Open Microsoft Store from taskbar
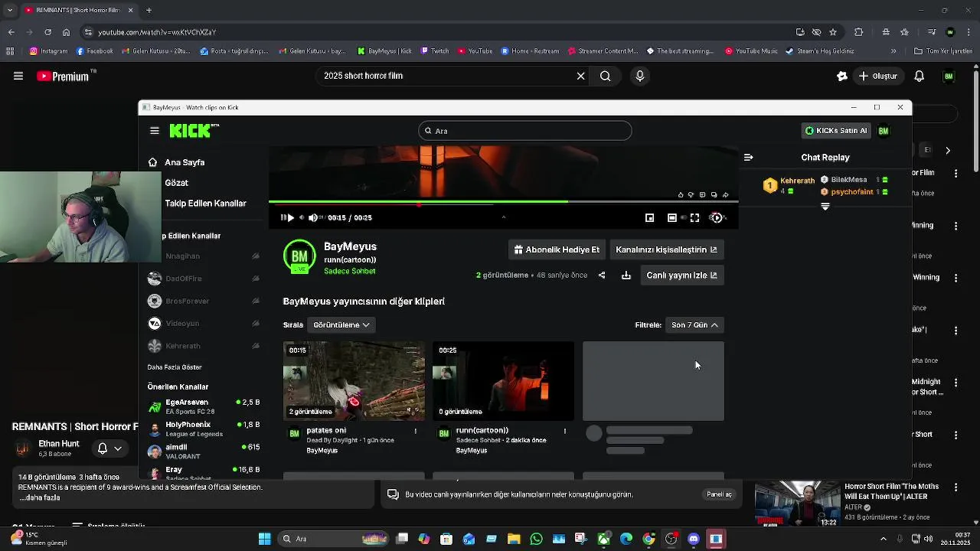 pos(446,539)
